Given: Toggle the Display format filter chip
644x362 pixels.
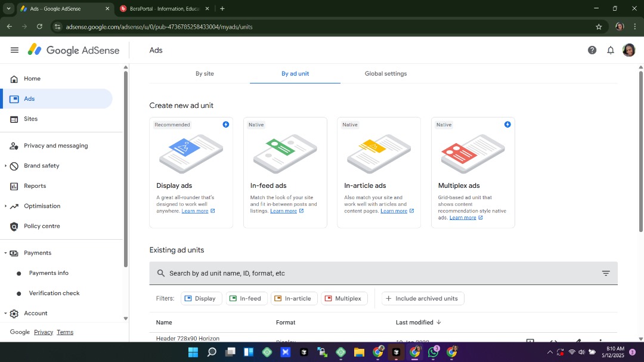Looking at the screenshot, I should [x=201, y=298].
